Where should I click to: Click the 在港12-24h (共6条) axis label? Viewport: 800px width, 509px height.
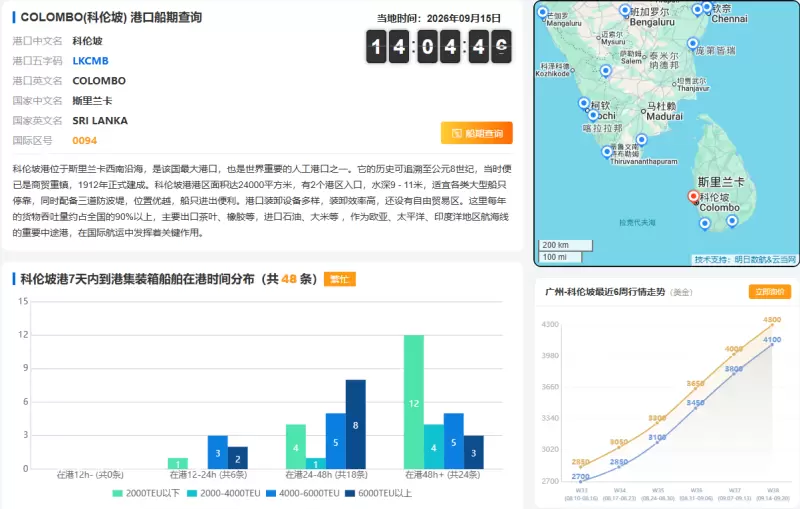tap(208, 475)
